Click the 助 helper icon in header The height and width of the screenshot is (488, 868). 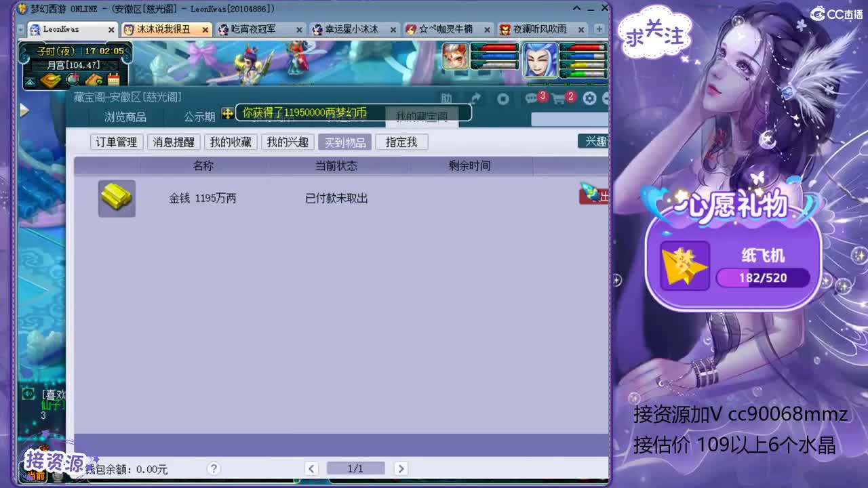pos(446,98)
